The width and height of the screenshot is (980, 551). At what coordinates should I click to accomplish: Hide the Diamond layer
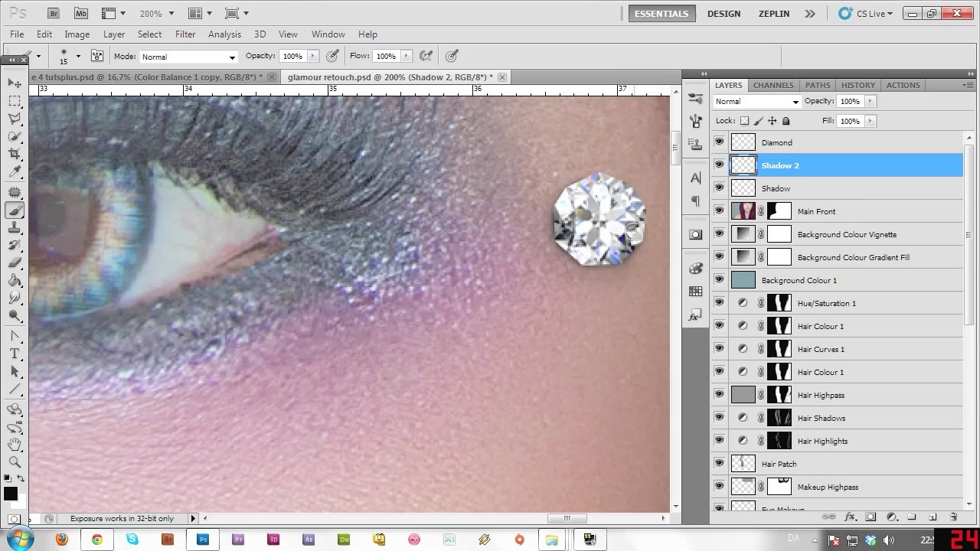[719, 142]
